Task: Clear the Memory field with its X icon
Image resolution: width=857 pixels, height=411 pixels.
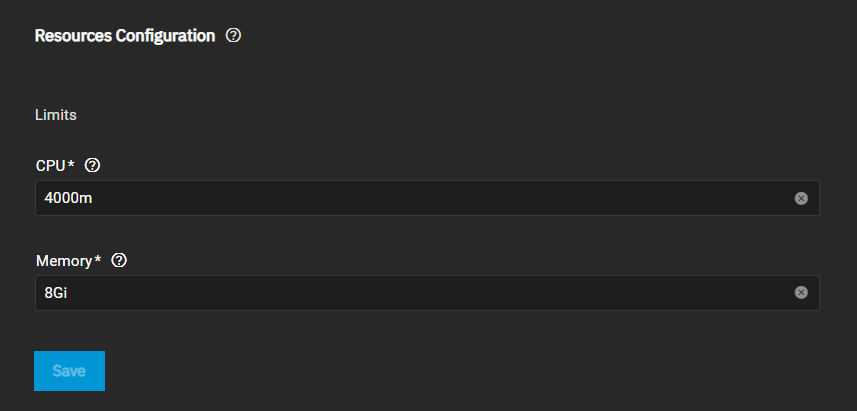Action: [x=801, y=292]
